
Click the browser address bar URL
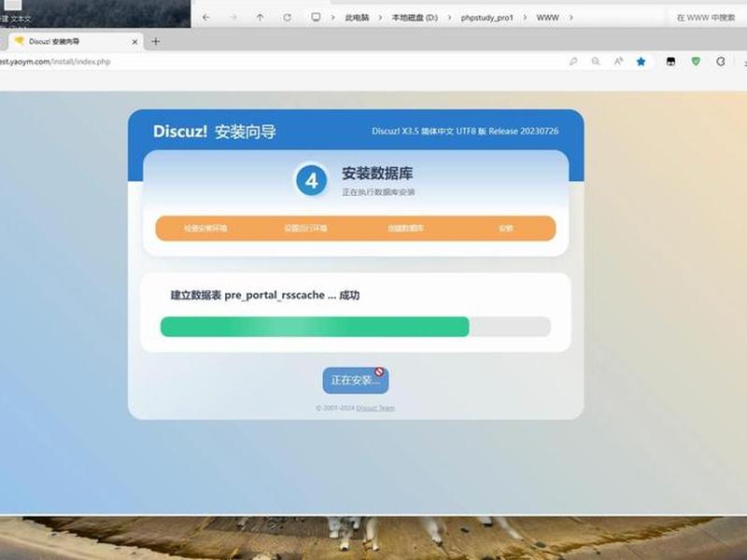(x=55, y=62)
